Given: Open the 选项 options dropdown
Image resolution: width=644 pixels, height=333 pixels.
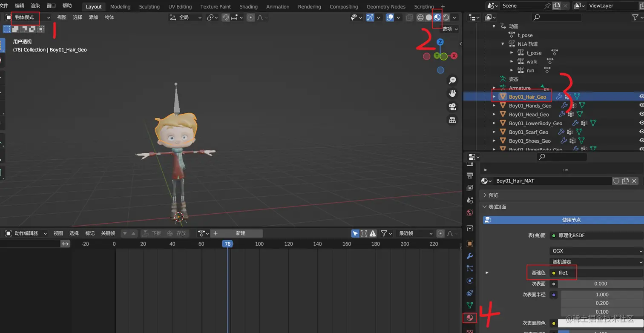Looking at the screenshot, I should [x=450, y=29].
